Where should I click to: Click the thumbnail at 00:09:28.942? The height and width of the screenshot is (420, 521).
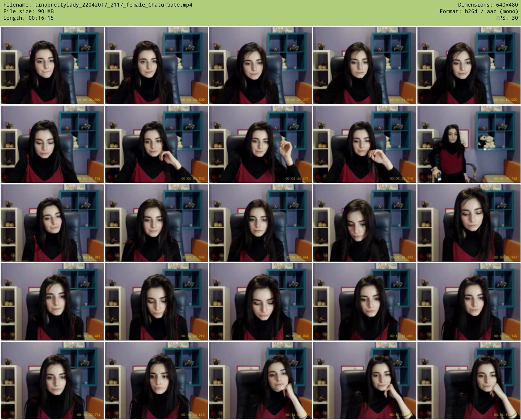point(469,223)
